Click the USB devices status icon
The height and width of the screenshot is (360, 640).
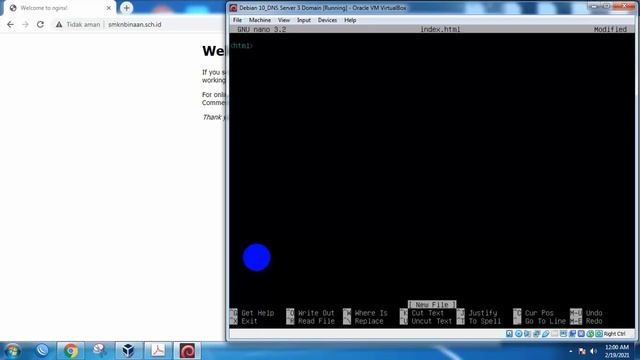click(546, 333)
